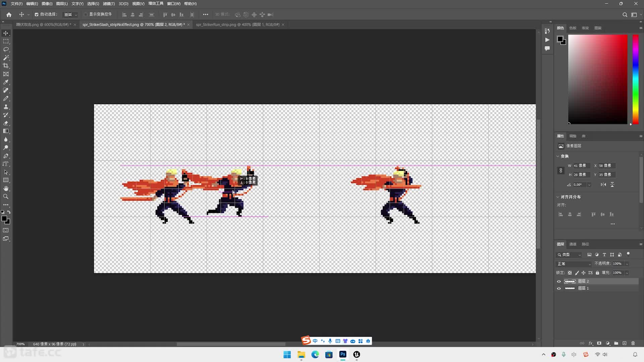Hide layer 图层 2 via eye icon
Screen dimensions: 644x362
pos(559,282)
